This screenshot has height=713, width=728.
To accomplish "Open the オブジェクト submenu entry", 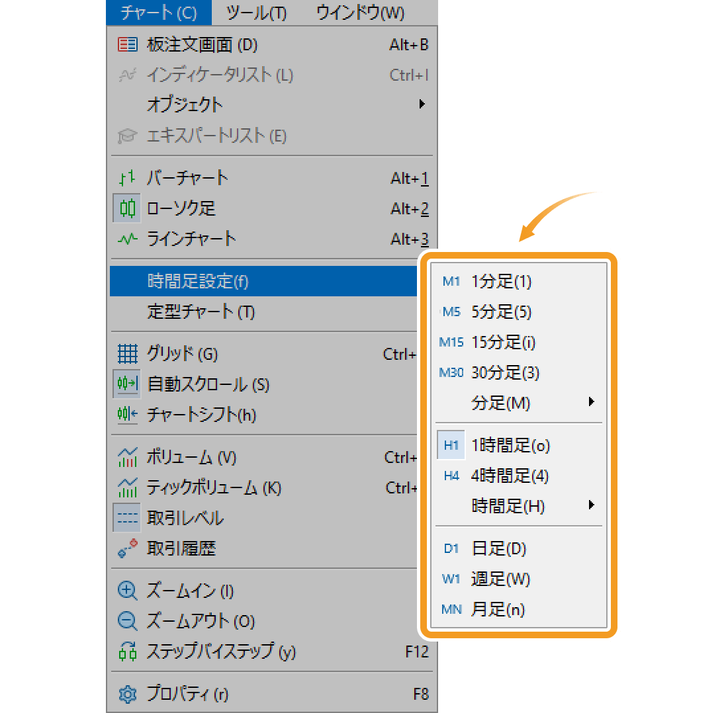I will coord(272,105).
